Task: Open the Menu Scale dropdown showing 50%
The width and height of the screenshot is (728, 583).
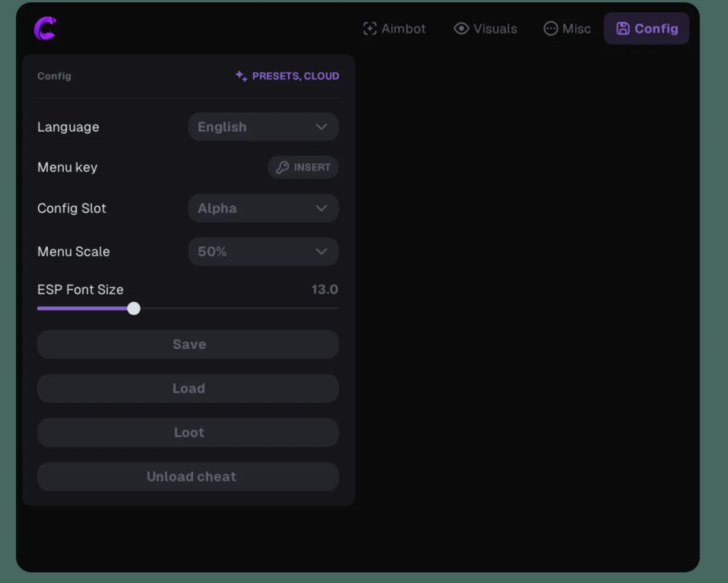Action: [x=263, y=252]
